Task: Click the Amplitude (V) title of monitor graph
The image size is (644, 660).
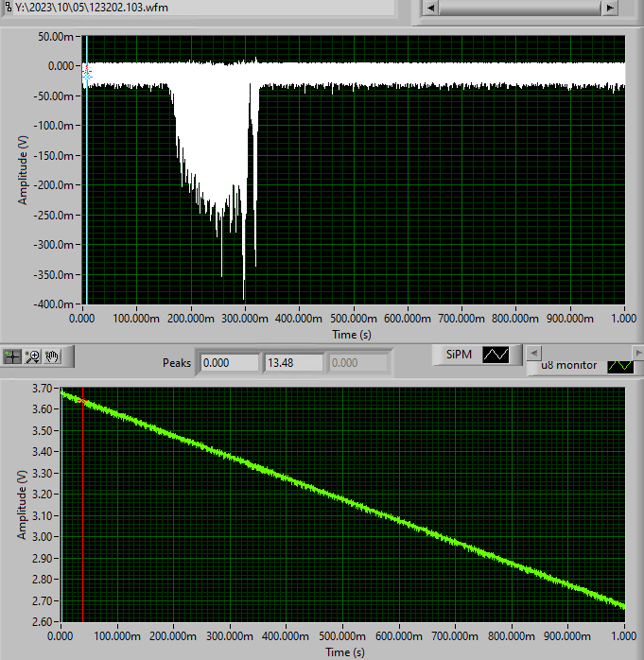Action: [x=22, y=505]
